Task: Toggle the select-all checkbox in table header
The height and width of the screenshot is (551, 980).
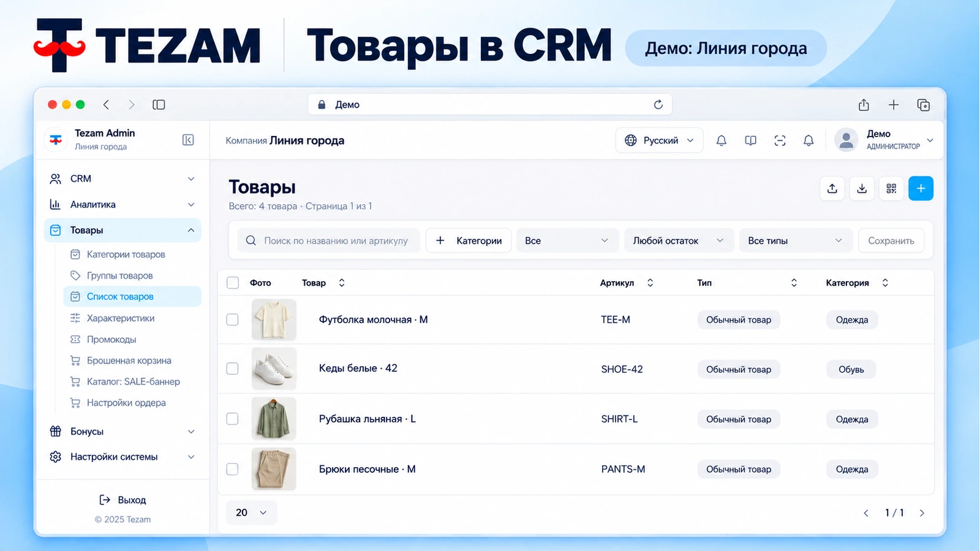Action: pyautogui.click(x=232, y=283)
